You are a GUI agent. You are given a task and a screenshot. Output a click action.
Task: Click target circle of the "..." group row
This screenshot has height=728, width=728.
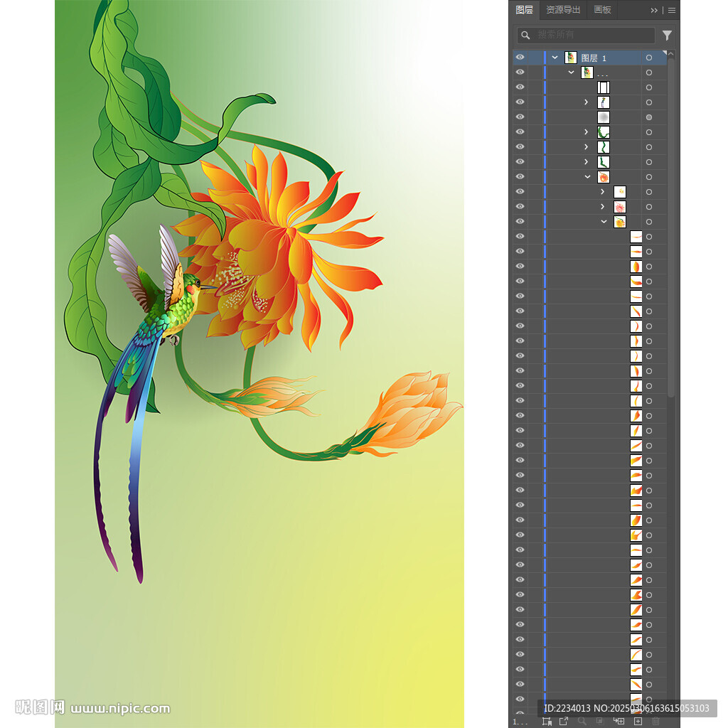pos(649,73)
